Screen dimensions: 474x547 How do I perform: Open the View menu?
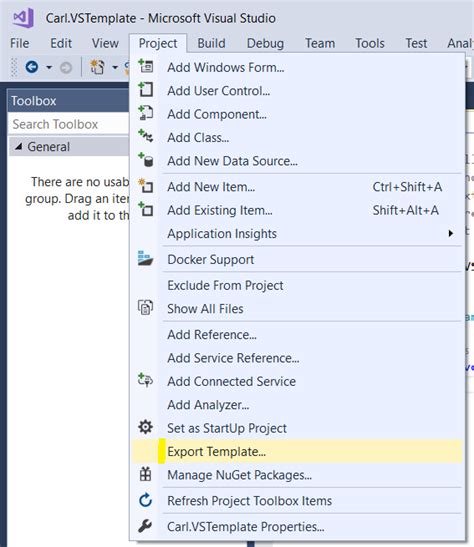point(105,43)
